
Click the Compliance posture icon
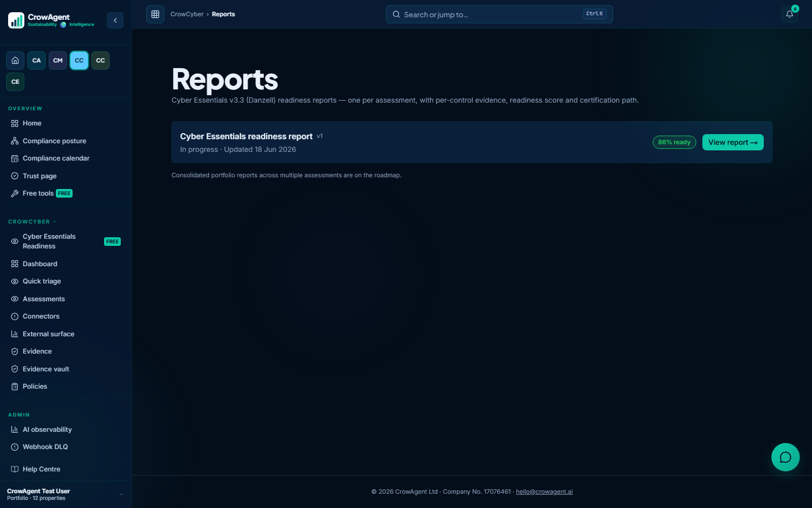coord(15,141)
